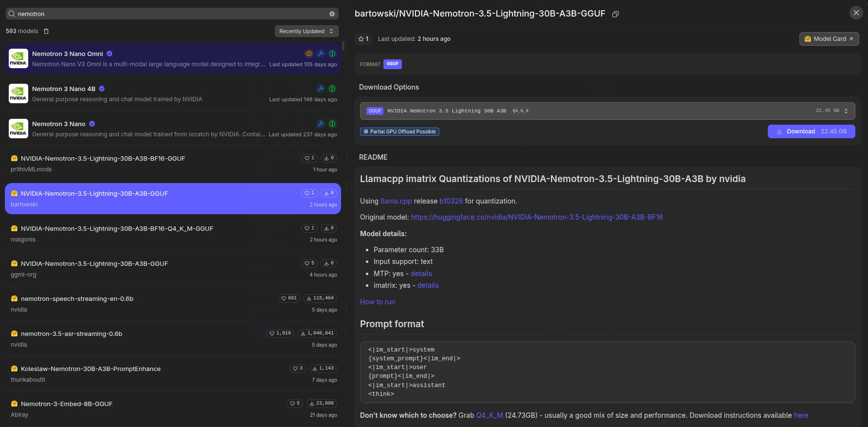Click the 'Llamacpp imatrix Quantizations' README title
This screenshot has width=868, height=427.
click(x=553, y=179)
